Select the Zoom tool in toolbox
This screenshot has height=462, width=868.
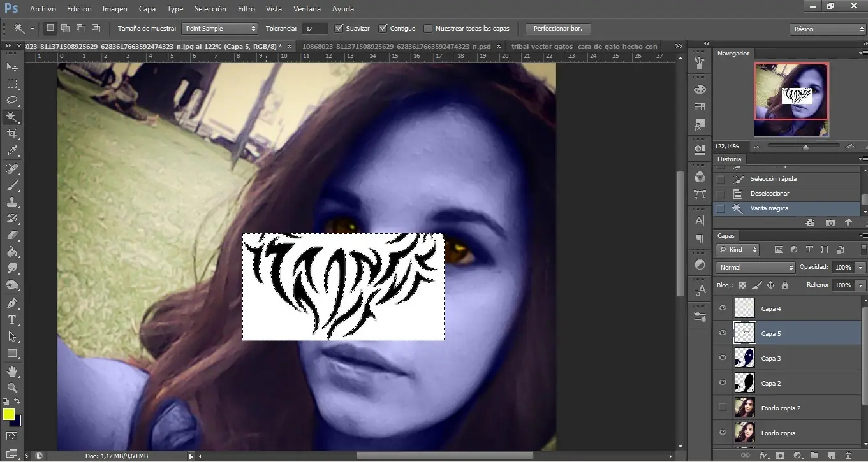click(x=12, y=387)
